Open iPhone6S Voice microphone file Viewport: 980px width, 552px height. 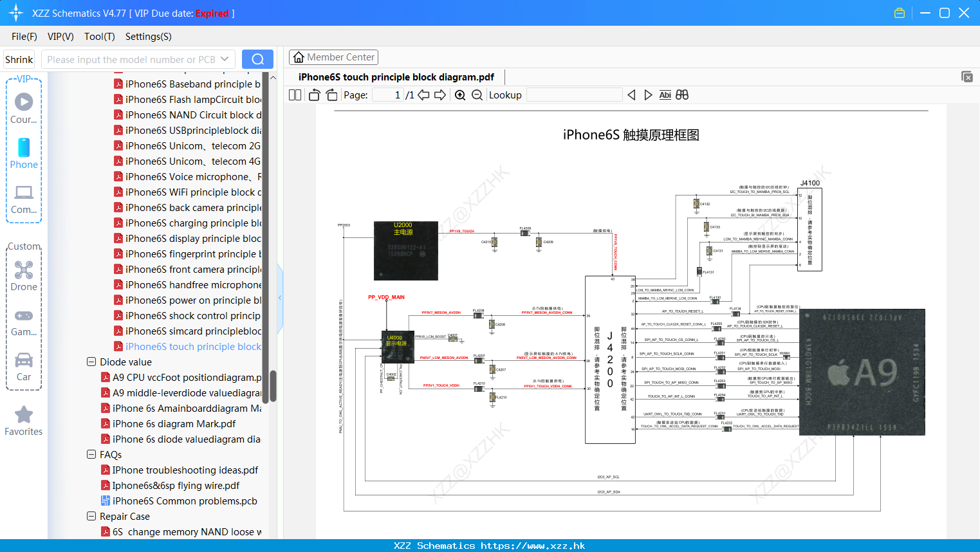187,177
